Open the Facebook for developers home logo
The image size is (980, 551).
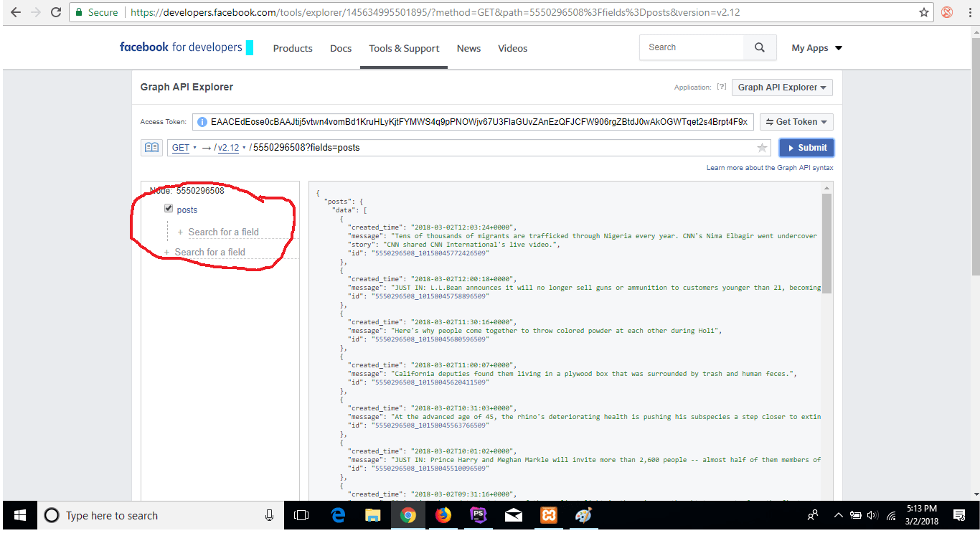pyautogui.click(x=180, y=47)
